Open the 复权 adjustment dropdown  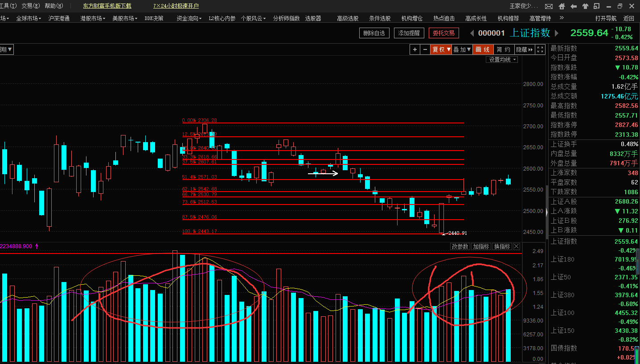click(x=441, y=49)
